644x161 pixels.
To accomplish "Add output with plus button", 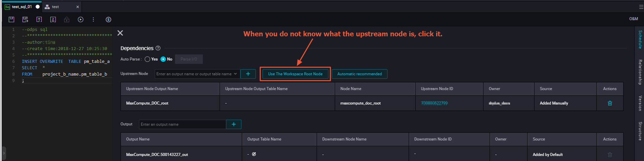I will point(234,124).
